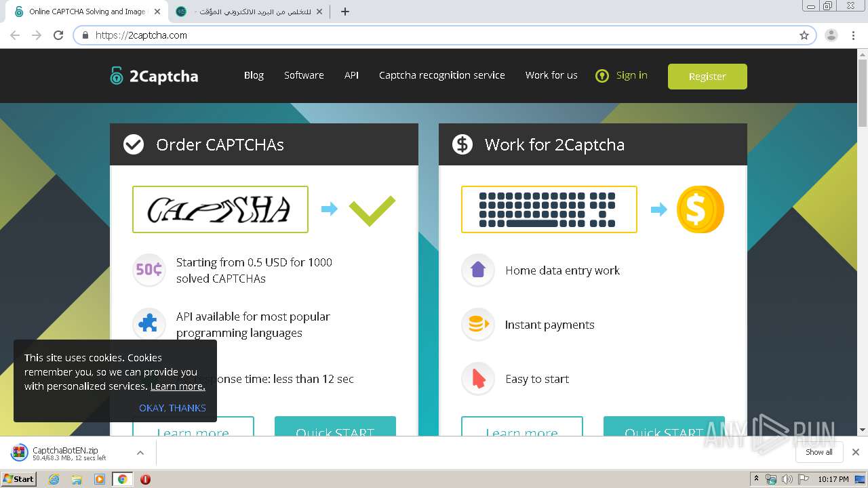Show hidden system tray icons

(756, 479)
